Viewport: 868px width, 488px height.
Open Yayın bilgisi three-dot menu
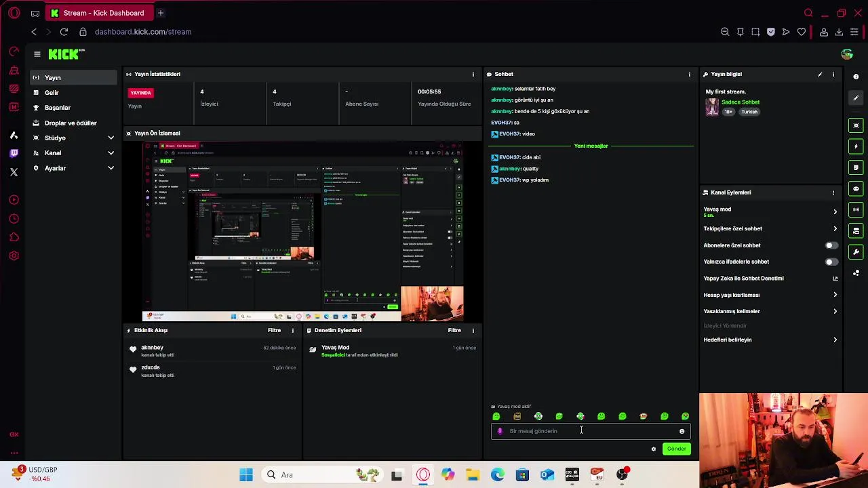[x=833, y=74]
